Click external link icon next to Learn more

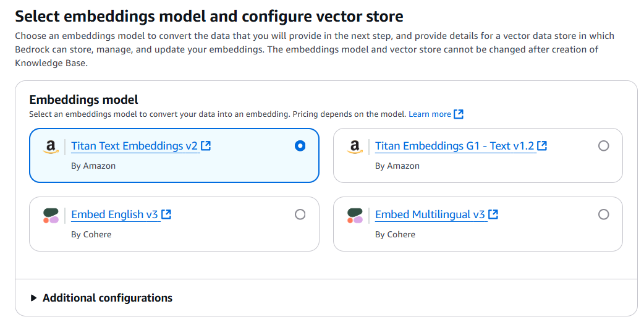pos(459,114)
